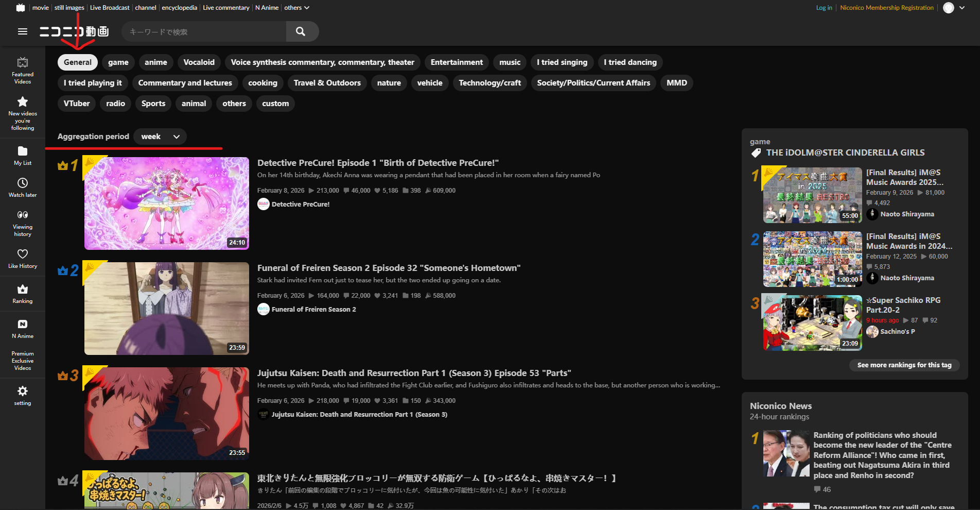This screenshot has width=980, height=510.
Task: Select the Vocaloid genre tab
Action: 199,62
